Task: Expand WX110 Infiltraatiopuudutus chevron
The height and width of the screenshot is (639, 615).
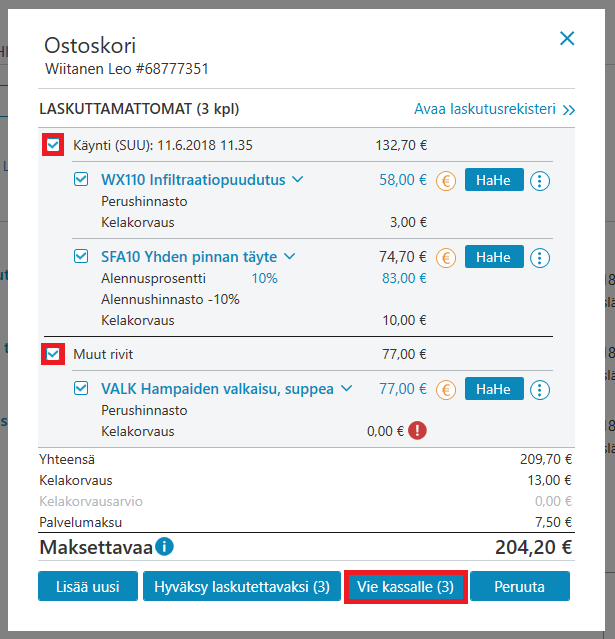Action: point(298,179)
